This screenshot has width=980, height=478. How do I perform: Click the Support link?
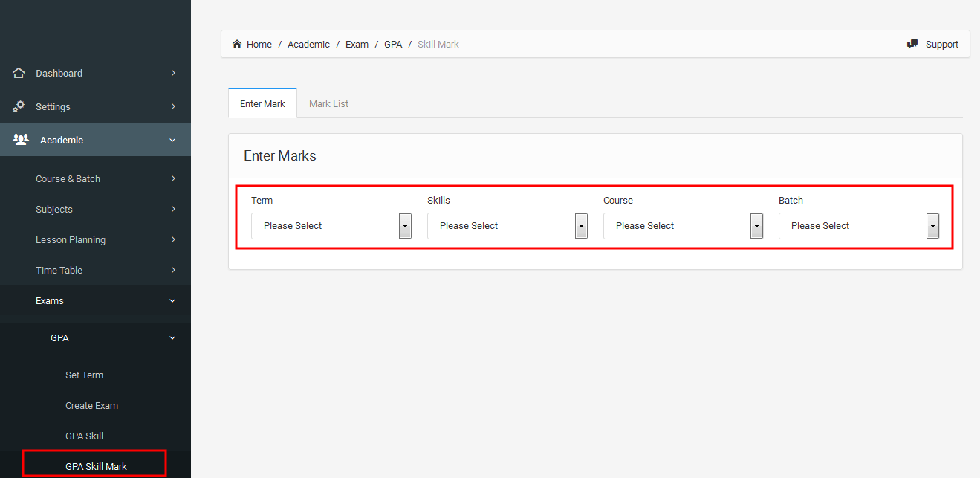tap(941, 44)
